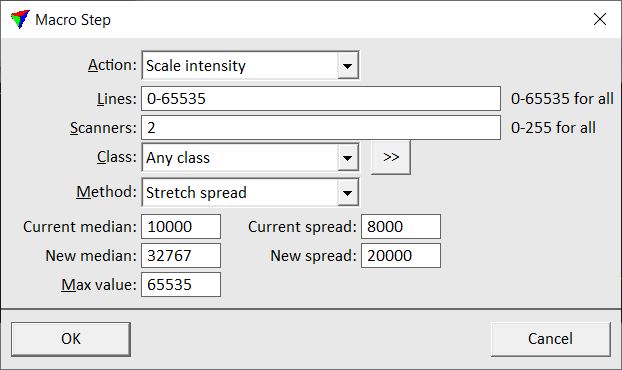622x370 pixels.
Task: Close the Macro Step dialog
Action: (x=599, y=19)
